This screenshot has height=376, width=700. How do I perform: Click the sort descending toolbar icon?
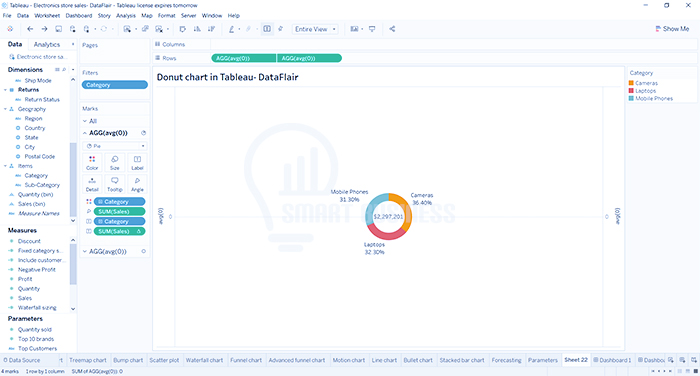click(211, 29)
